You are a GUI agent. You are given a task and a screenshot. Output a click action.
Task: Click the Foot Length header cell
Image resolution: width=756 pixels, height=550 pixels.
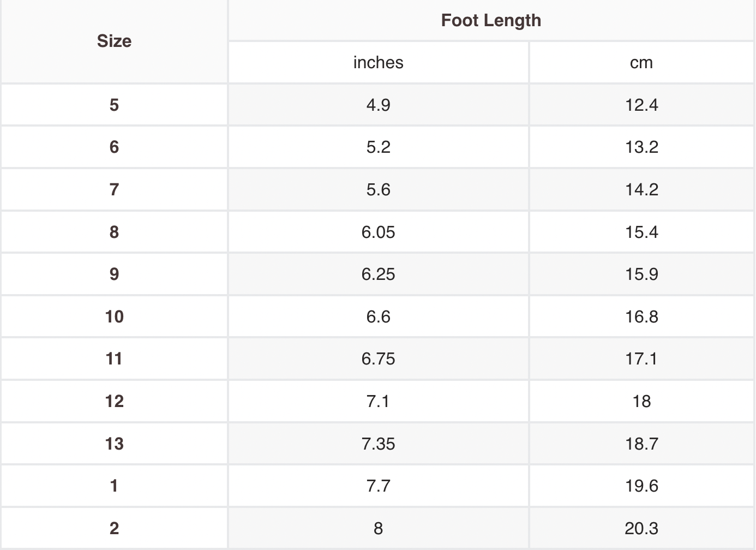(491, 21)
